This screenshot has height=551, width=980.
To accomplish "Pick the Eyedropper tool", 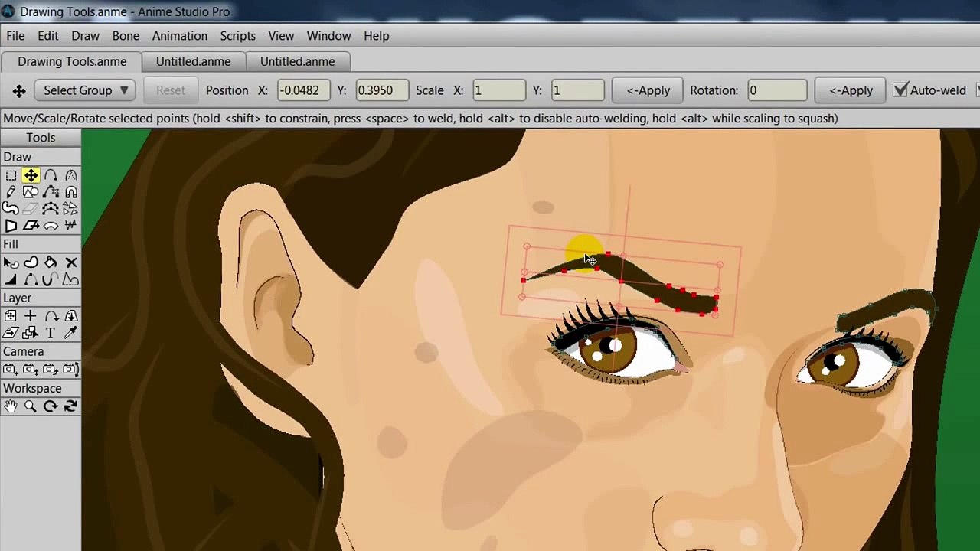I will point(70,333).
